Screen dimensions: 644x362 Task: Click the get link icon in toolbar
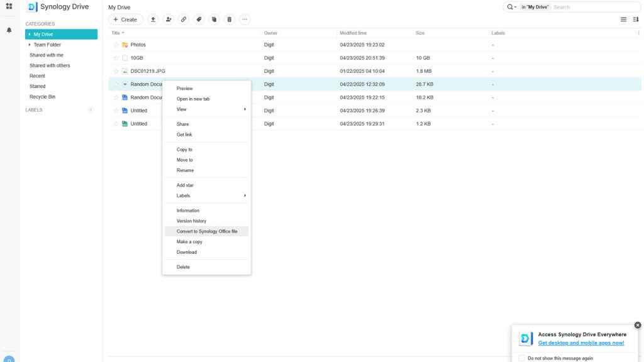point(184,19)
